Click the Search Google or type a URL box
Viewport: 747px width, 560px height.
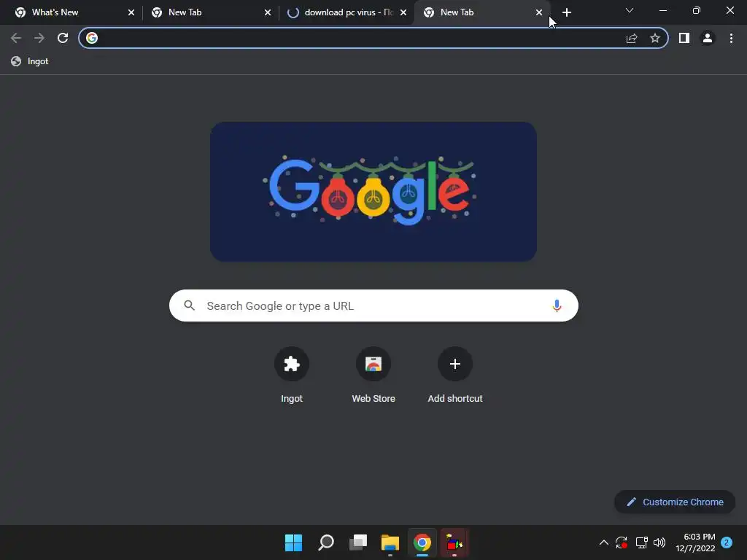coord(373,306)
